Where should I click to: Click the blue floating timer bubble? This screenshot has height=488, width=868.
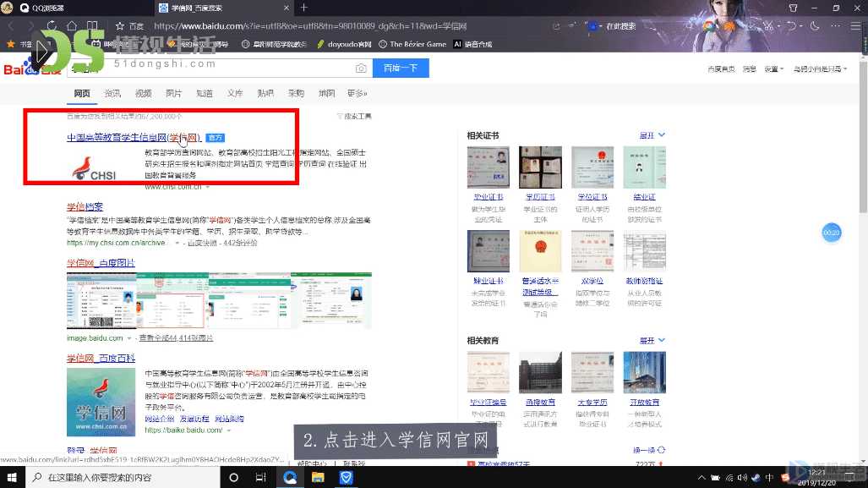pos(832,233)
